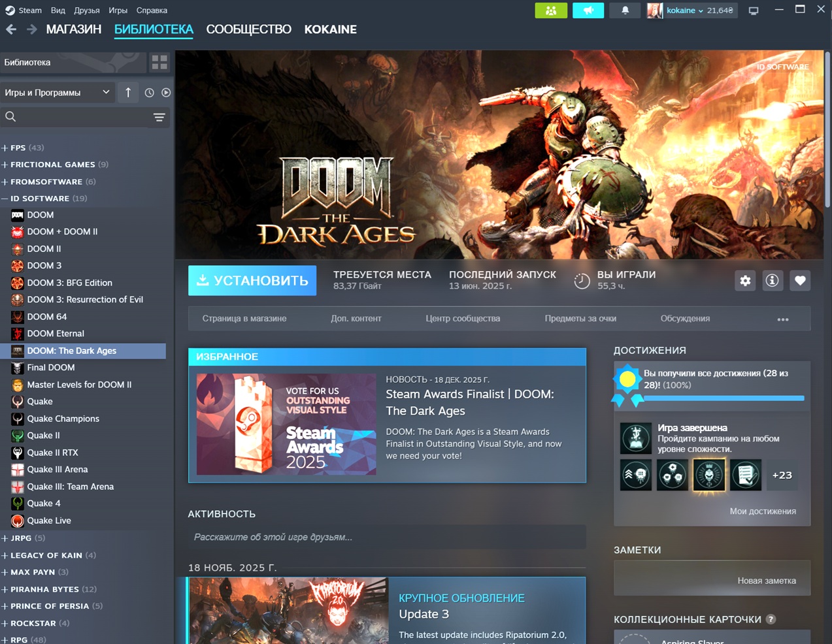The image size is (832, 644).
Task: Click the announcements megaphone icon
Action: pyautogui.click(x=588, y=10)
